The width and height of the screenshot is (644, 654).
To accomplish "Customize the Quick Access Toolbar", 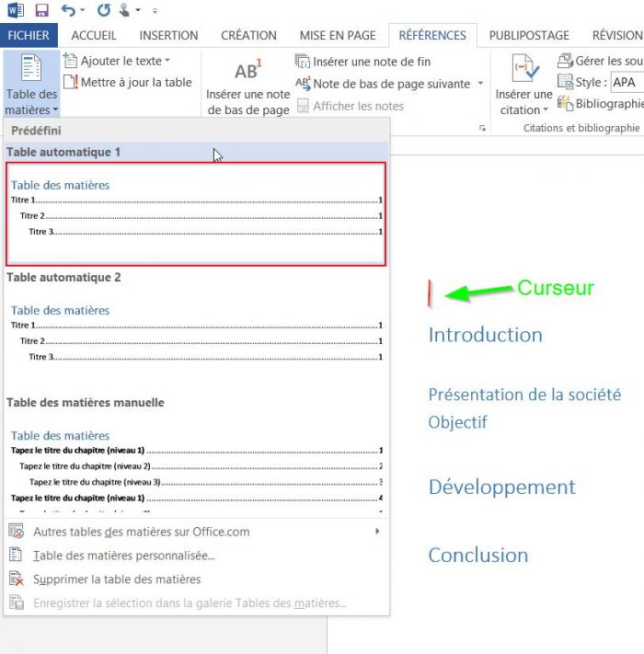I will tap(155, 11).
